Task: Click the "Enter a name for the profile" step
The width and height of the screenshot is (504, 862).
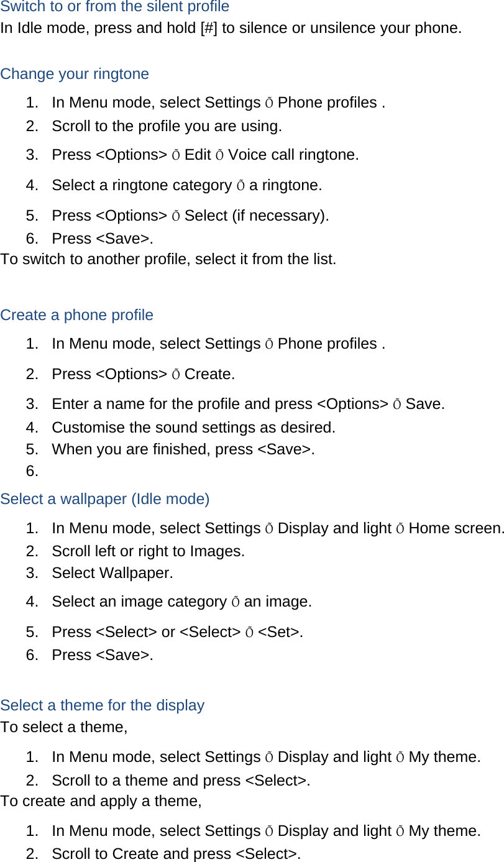Action: point(248,404)
